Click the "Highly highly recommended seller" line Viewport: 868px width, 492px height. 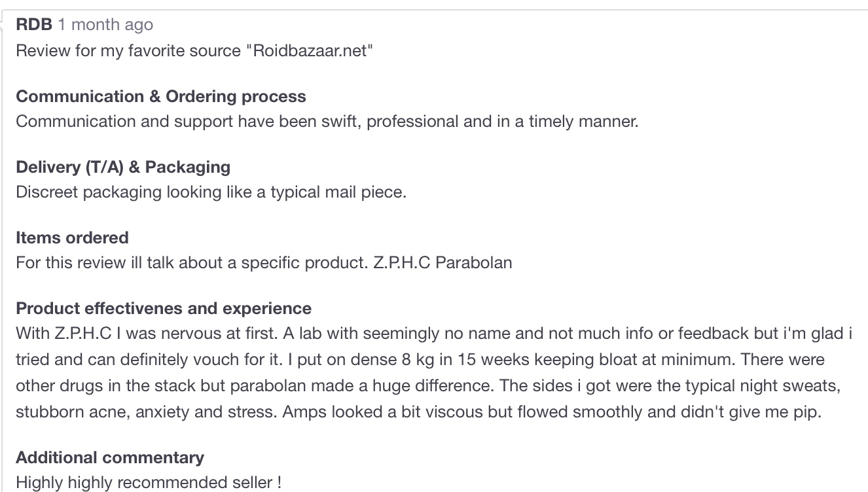pos(149,483)
